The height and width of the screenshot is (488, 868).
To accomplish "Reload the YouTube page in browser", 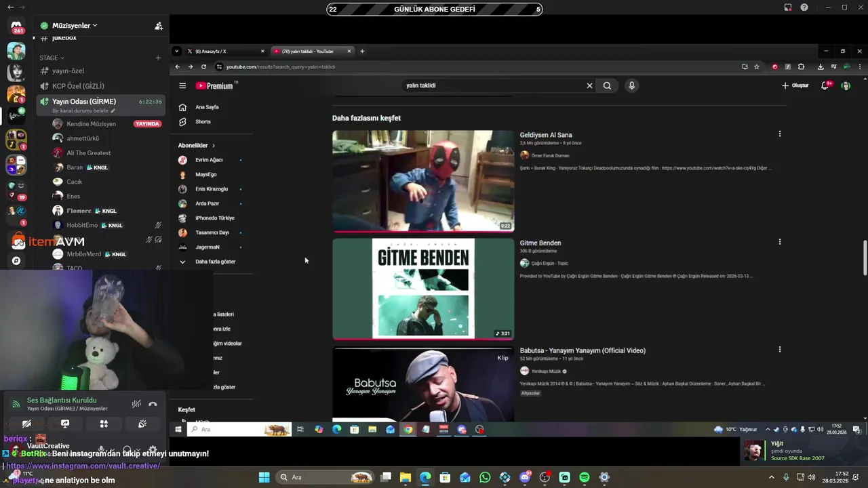I will click(x=203, y=67).
